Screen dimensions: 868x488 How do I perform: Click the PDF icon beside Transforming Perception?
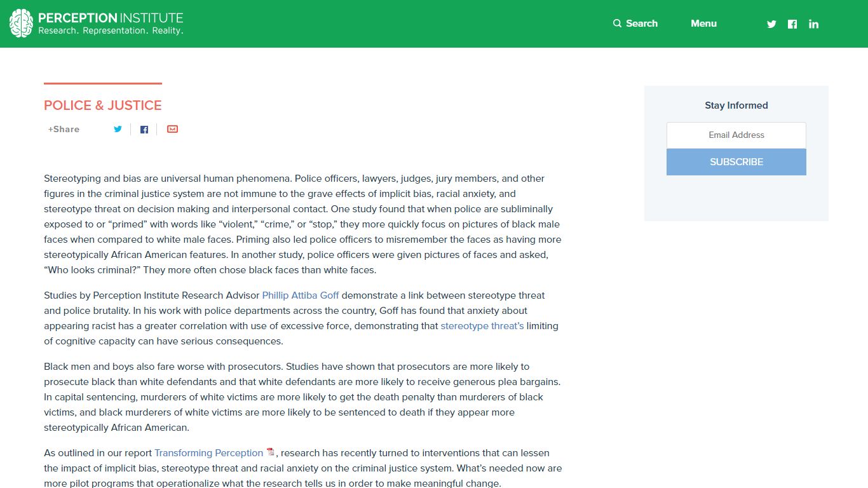pos(271,452)
